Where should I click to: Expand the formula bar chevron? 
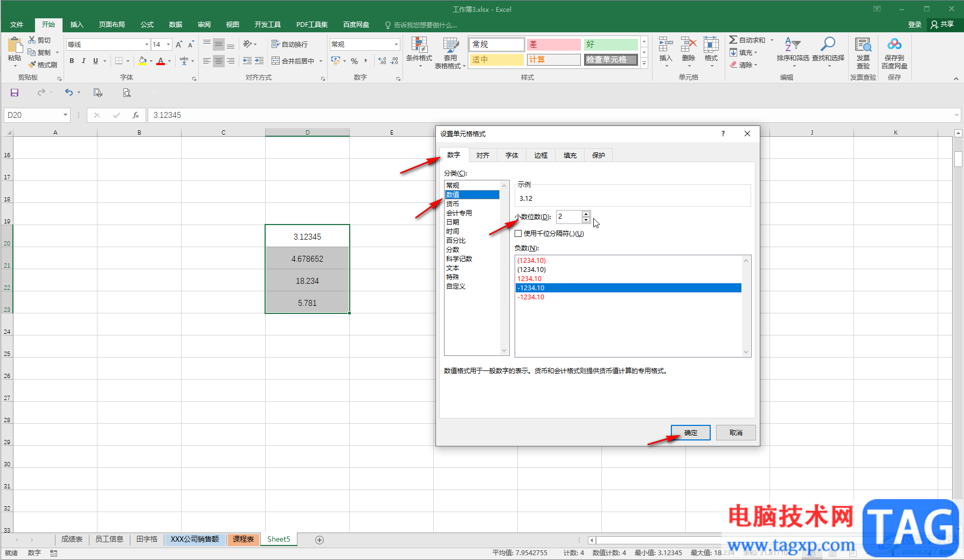point(956,115)
